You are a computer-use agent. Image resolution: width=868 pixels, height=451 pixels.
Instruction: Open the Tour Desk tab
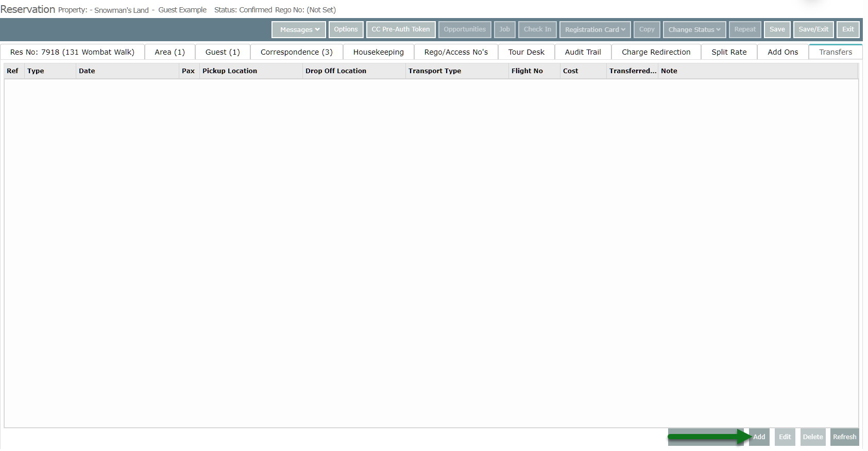point(526,52)
